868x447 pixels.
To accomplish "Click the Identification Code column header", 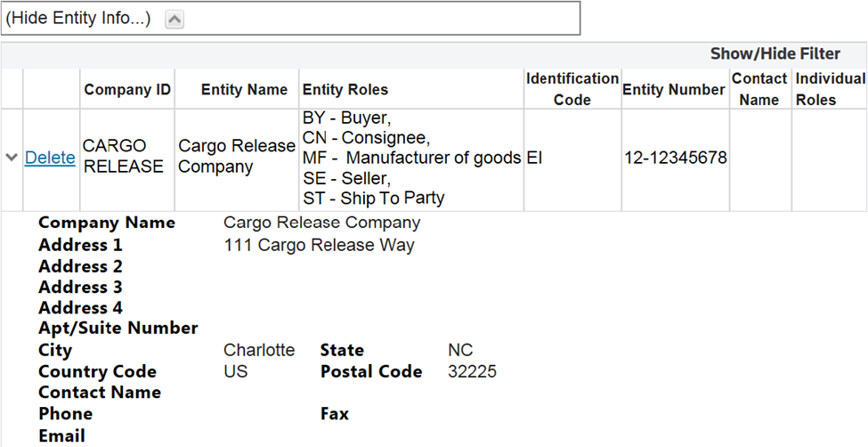I will (x=572, y=89).
